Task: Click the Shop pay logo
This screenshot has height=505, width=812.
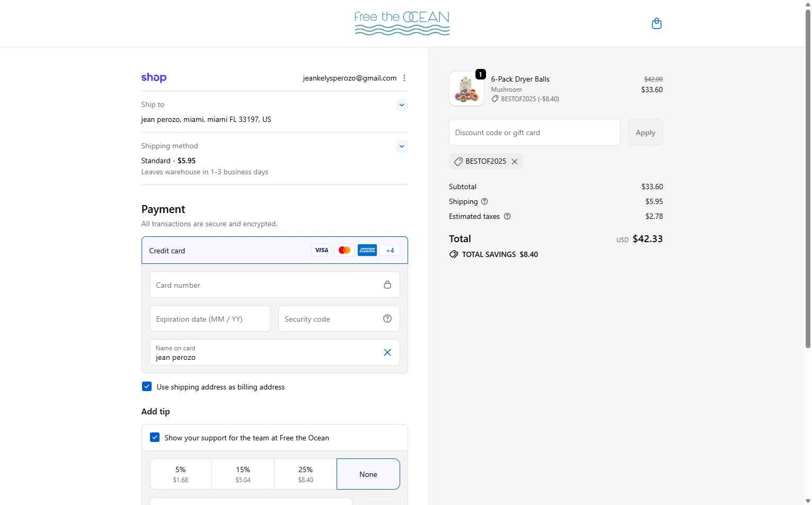Action: pos(154,78)
